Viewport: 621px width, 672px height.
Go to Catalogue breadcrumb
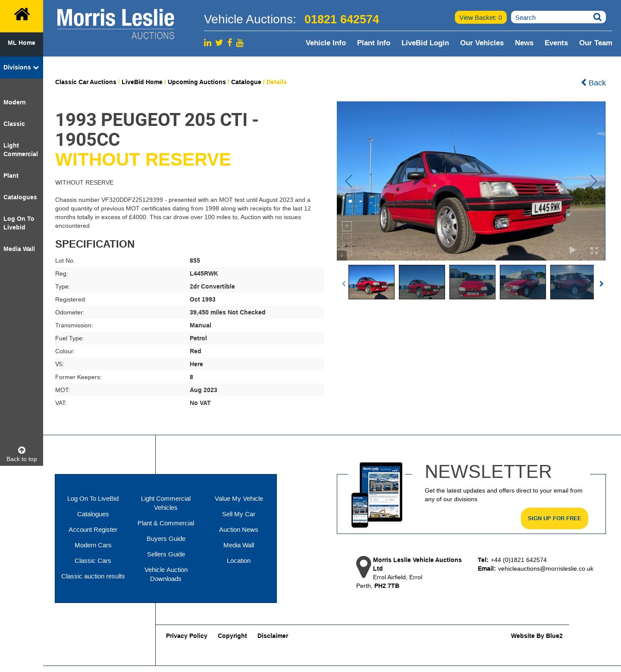246,82
